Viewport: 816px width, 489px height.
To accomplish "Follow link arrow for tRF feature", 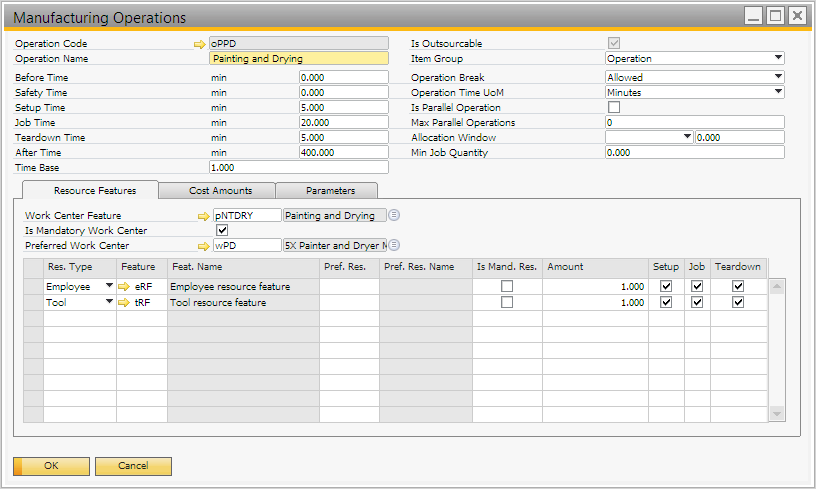I will 124,302.
